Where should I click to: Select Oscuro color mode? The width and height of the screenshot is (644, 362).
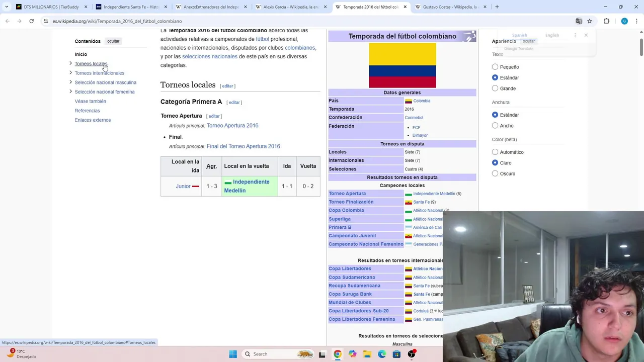[495, 173]
